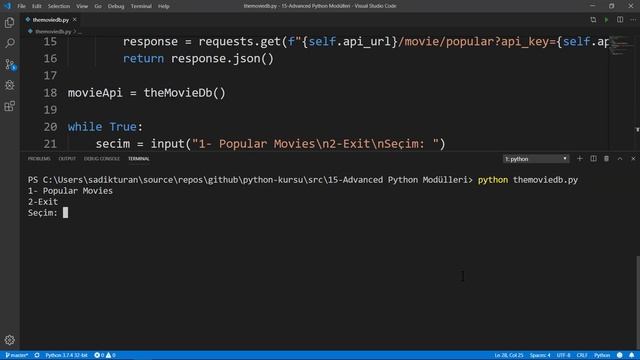Viewport: 640px width, 360px height.
Task: Select the themoviedb.py editor tab
Action: click(x=51, y=20)
